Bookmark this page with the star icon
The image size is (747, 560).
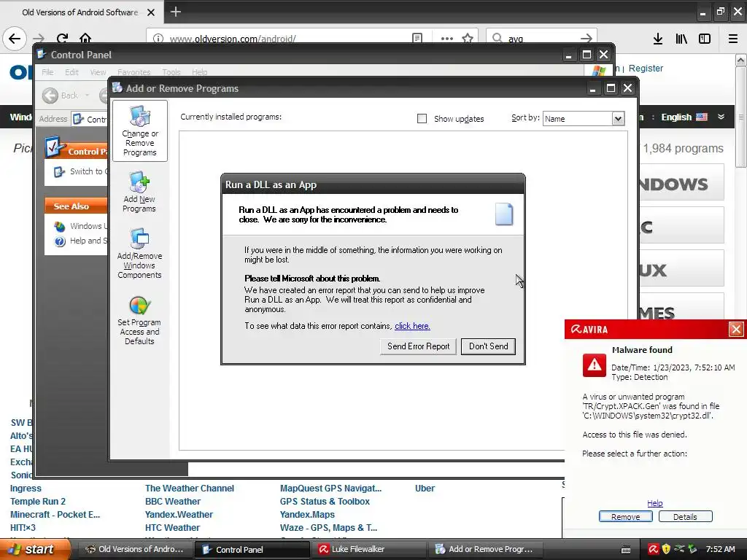468,38
